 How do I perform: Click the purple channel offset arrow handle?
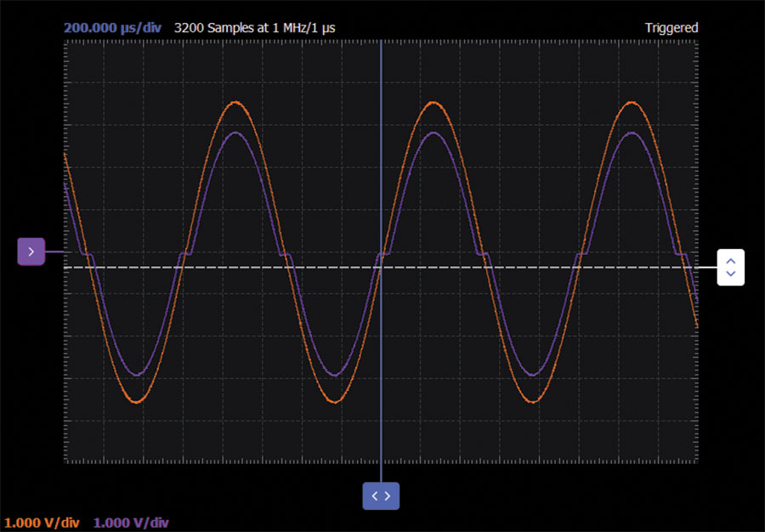[x=31, y=252]
